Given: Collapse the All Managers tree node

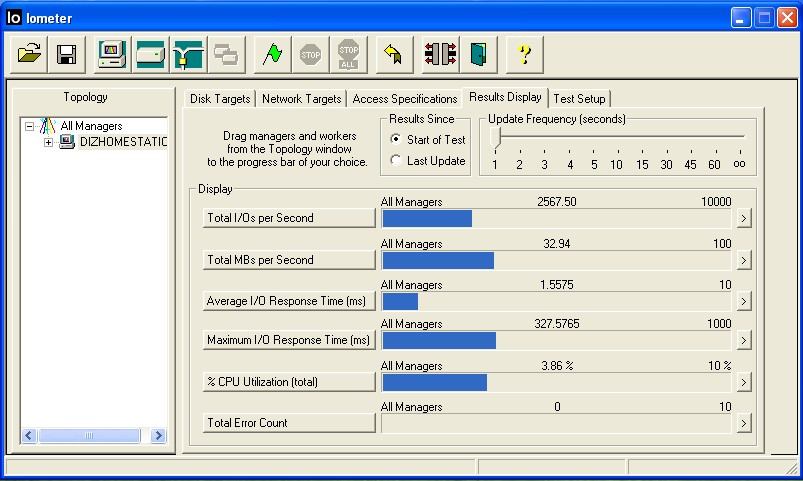Looking at the screenshot, I should click(x=30, y=126).
